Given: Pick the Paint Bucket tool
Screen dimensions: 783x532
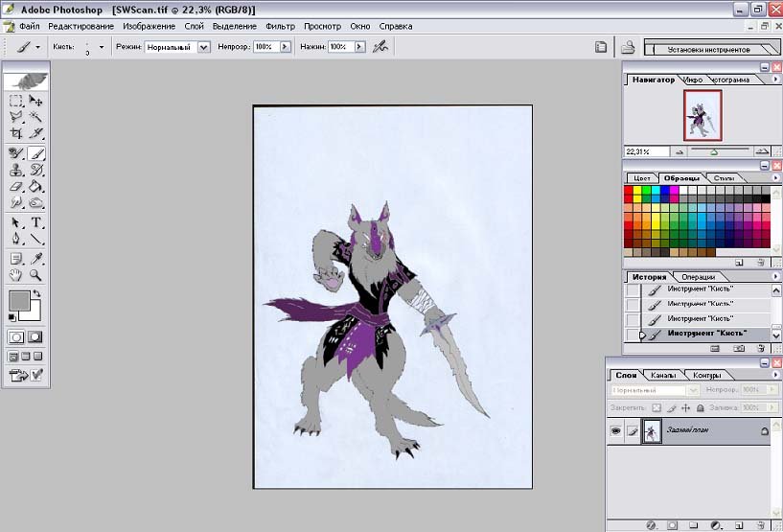Looking at the screenshot, I should (35, 186).
